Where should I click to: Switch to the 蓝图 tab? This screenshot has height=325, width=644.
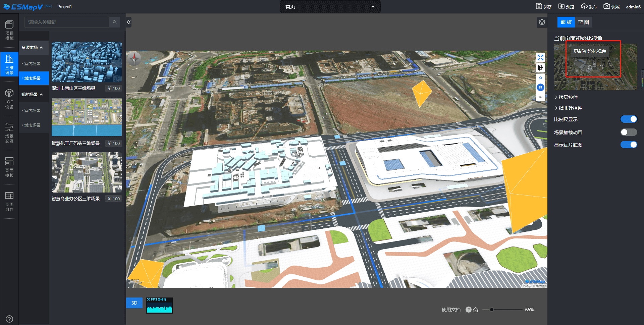[583, 22]
